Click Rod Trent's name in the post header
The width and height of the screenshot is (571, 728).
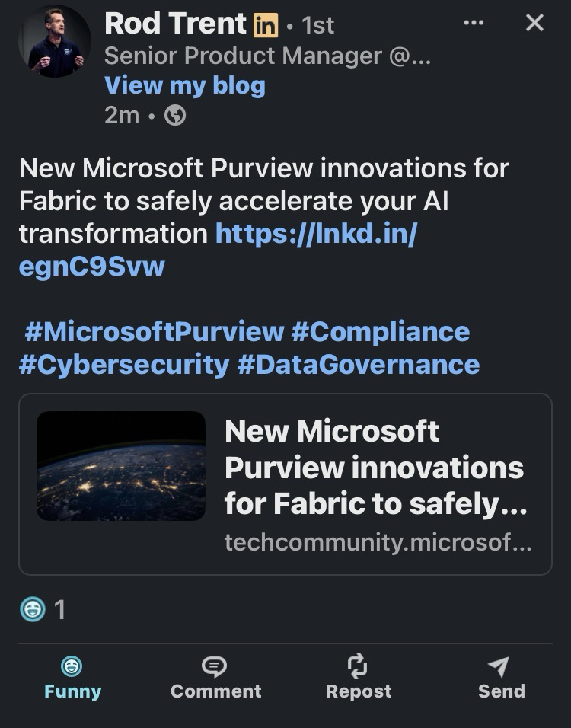coord(175,24)
